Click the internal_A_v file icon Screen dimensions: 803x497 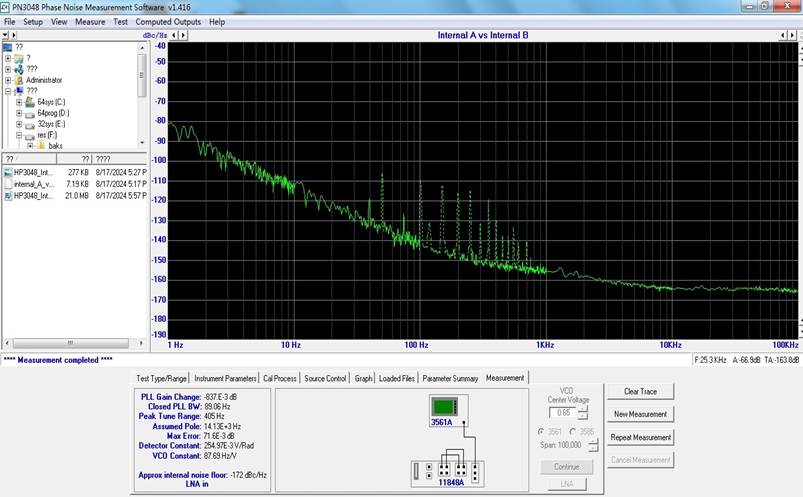click(8, 184)
